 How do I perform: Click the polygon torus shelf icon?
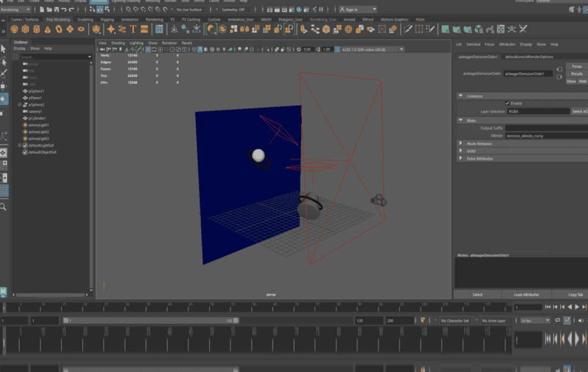coord(59,29)
